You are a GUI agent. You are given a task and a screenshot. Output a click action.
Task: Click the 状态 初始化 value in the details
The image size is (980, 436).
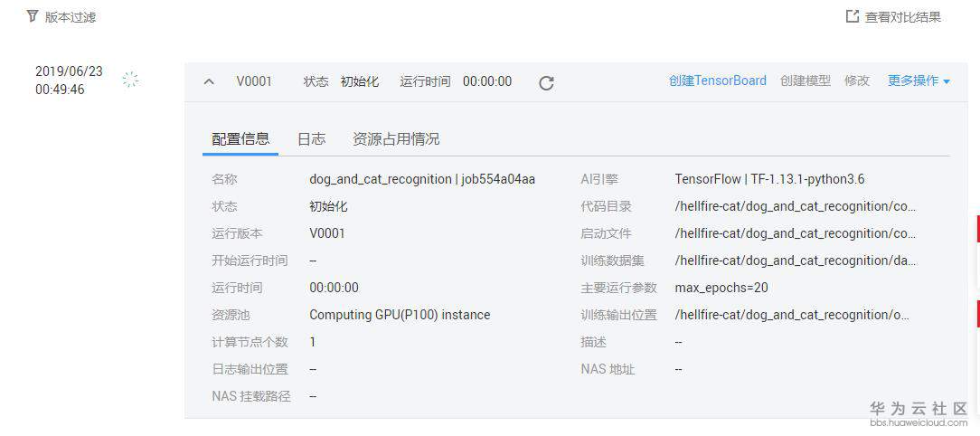[x=328, y=206]
